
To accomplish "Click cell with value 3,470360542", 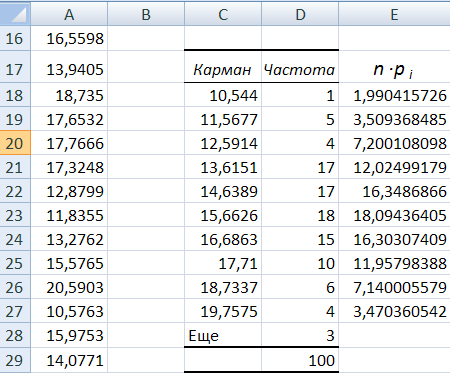I will (394, 311).
